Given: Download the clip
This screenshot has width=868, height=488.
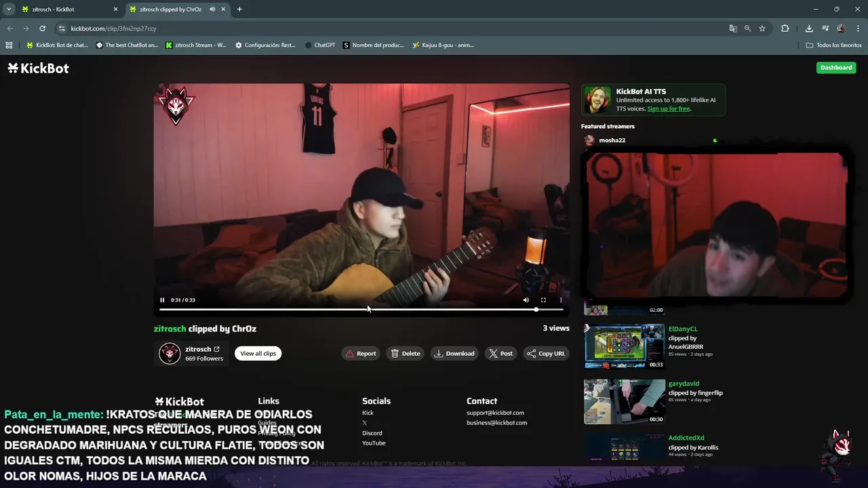Looking at the screenshot, I should click(454, 354).
